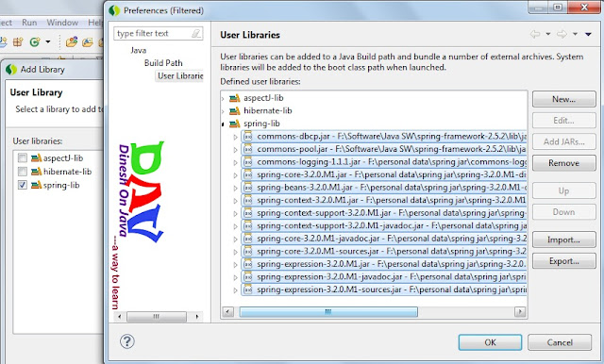The height and width of the screenshot is (364, 604).
Task: Collapse the spring-lib library node
Action: coord(223,124)
